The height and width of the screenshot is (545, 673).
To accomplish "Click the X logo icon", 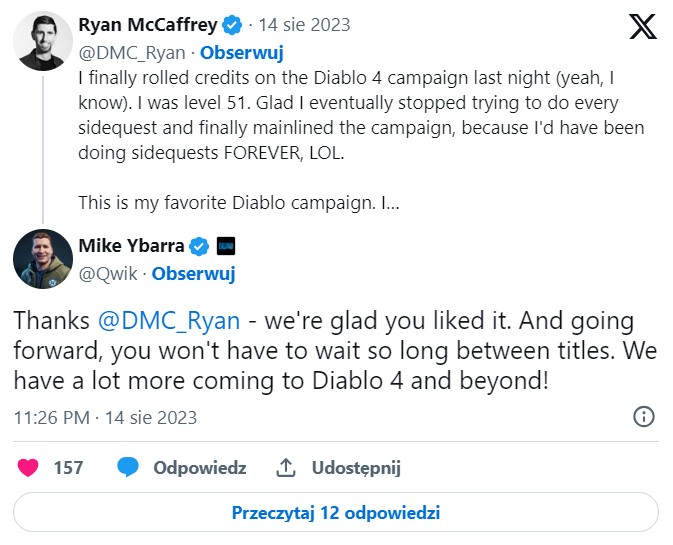I will 643,27.
